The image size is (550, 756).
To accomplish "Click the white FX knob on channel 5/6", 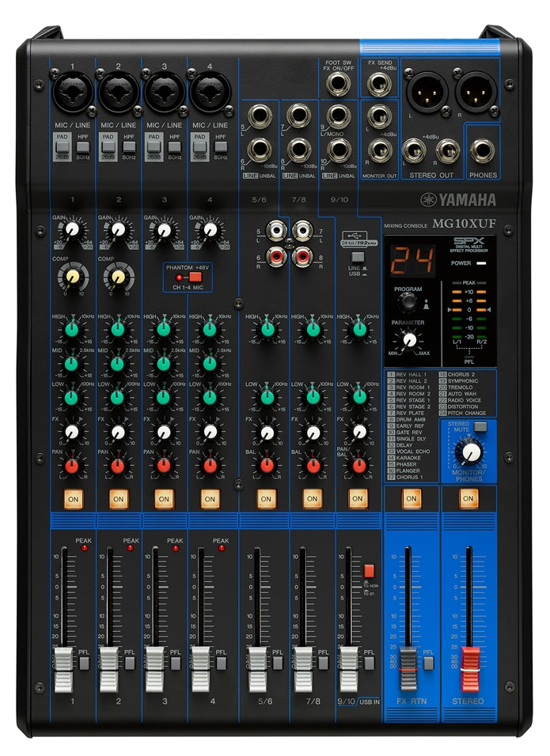I will (x=267, y=433).
